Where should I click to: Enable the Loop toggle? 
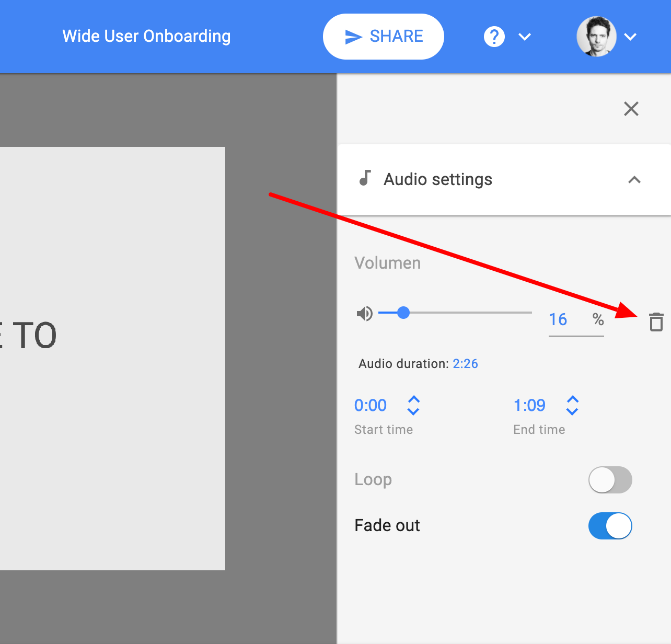pos(610,480)
